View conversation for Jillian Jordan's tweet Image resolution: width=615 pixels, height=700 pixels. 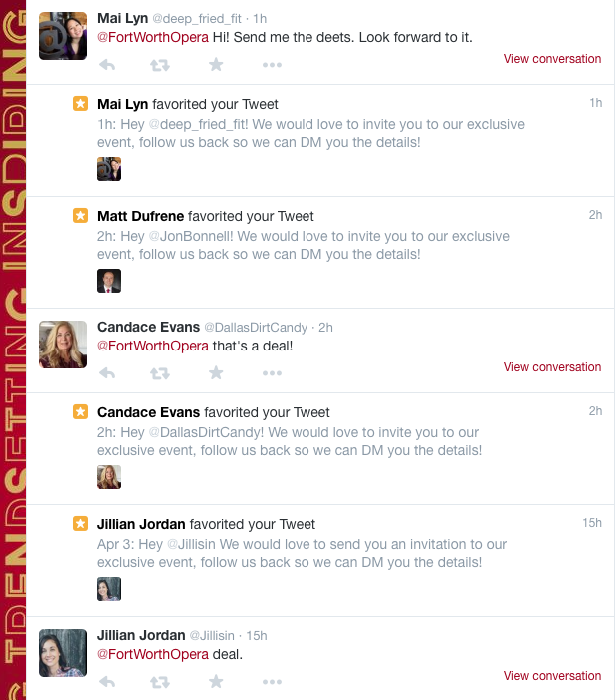552,676
